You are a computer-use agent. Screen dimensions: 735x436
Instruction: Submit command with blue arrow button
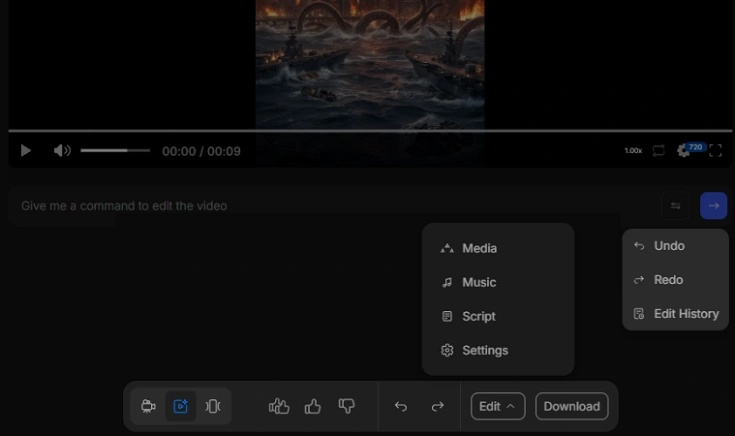pyautogui.click(x=713, y=206)
